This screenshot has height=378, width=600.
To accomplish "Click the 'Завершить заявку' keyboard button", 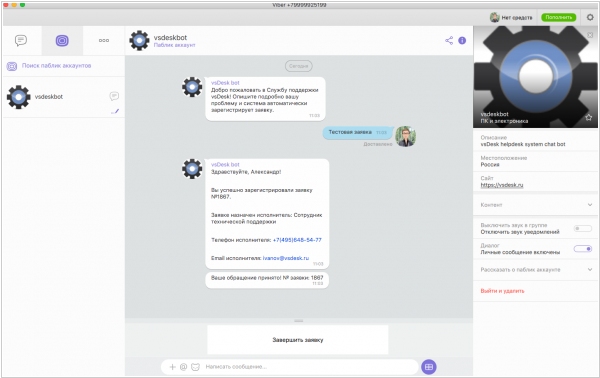I will [x=298, y=340].
